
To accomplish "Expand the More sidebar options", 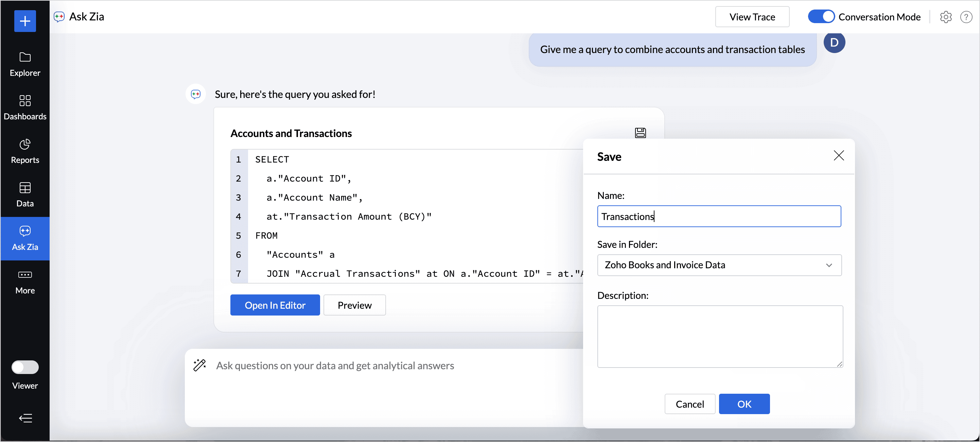I will coord(25,282).
